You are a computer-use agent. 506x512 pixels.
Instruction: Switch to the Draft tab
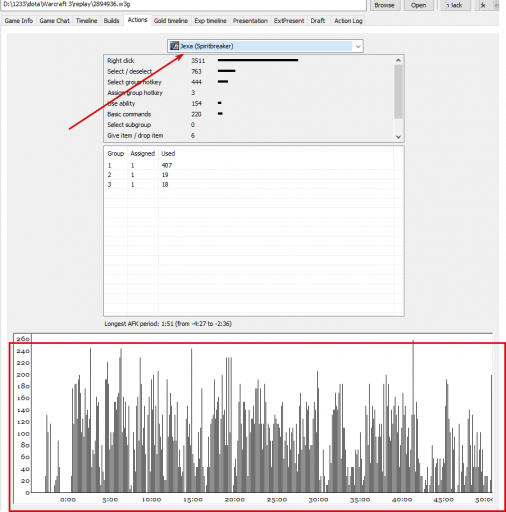[318, 21]
